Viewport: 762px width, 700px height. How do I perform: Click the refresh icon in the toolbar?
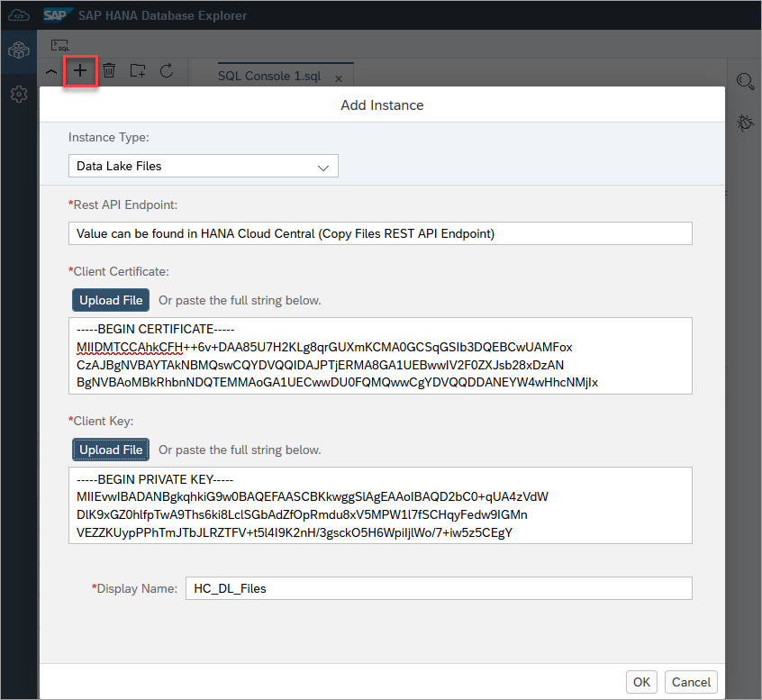pyautogui.click(x=167, y=70)
